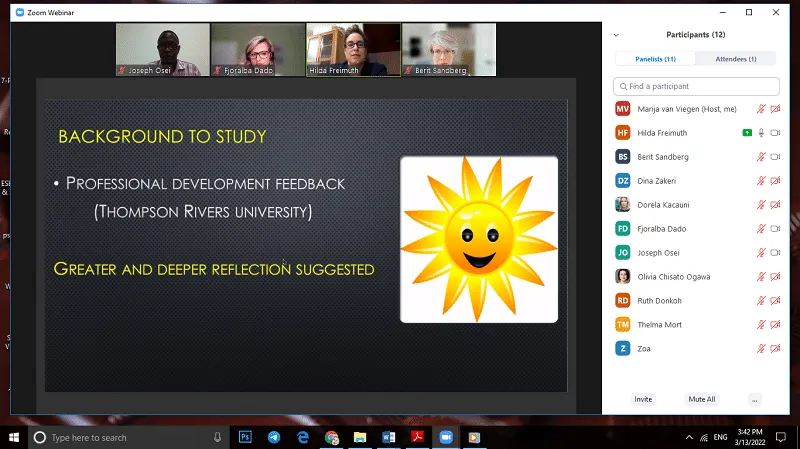Open Chrome from the taskbar
This screenshot has width=800, height=449.
(331, 437)
